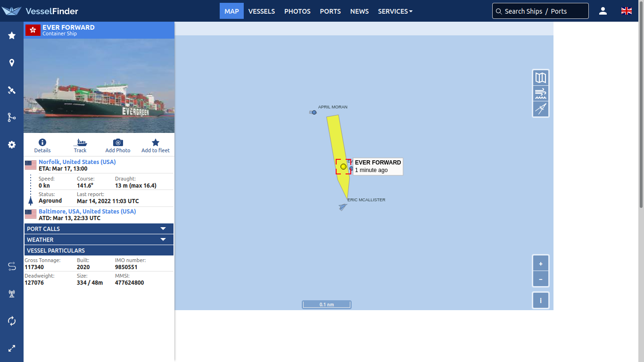Open the map pin places icon
Viewport: 644px width, 362px height.
coord(12,63)
